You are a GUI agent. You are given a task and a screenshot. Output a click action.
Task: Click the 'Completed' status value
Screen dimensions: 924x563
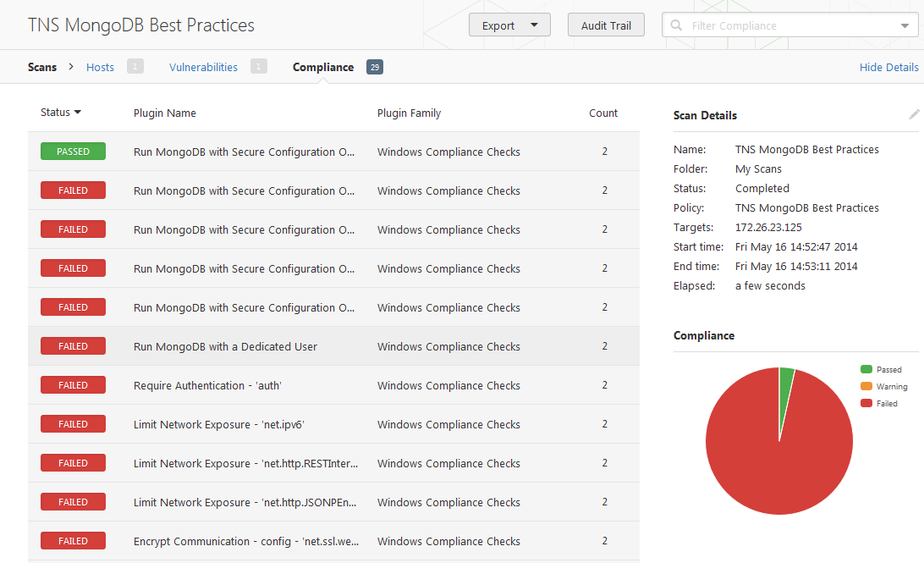point(762,189)
